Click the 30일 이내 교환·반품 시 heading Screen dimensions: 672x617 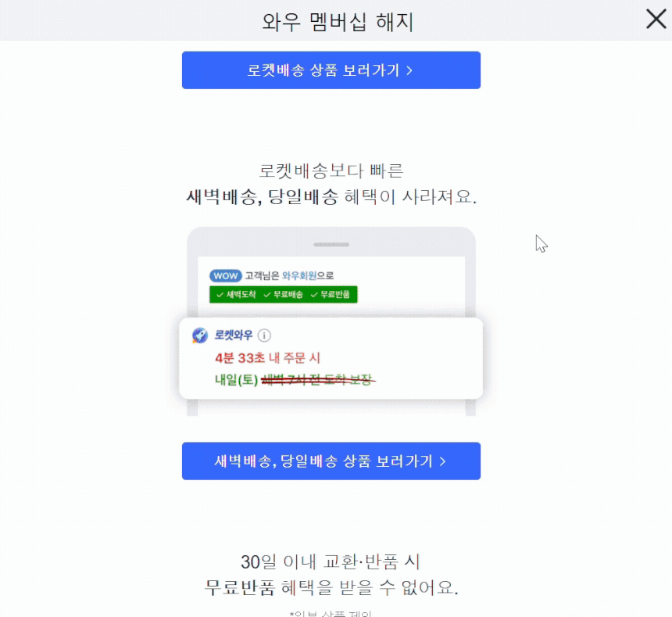[331, 561]
